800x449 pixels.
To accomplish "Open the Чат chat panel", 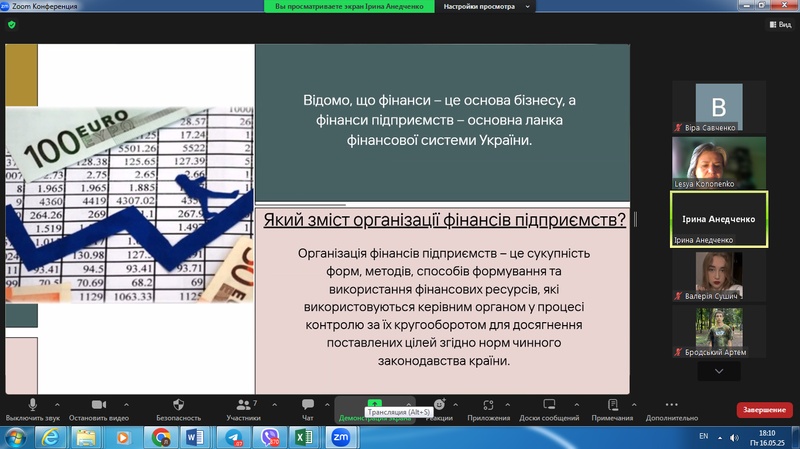I will coord(308,410).
